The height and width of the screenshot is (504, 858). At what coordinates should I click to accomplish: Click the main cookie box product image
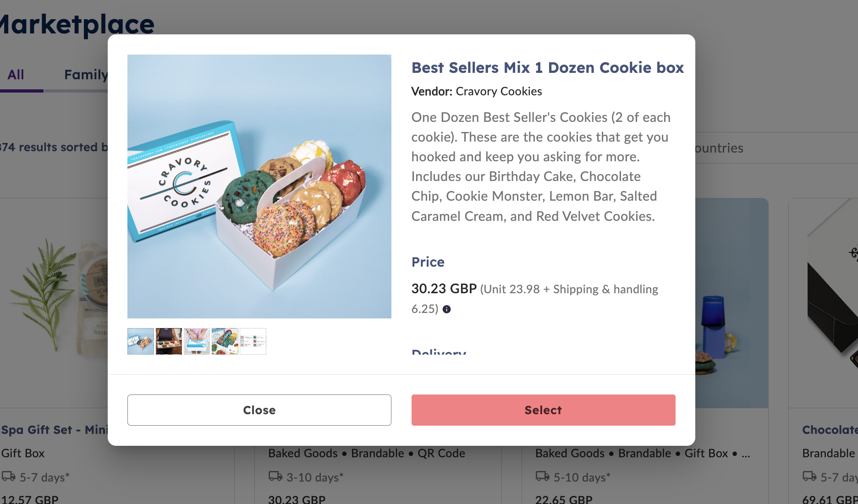click(259, 186)
